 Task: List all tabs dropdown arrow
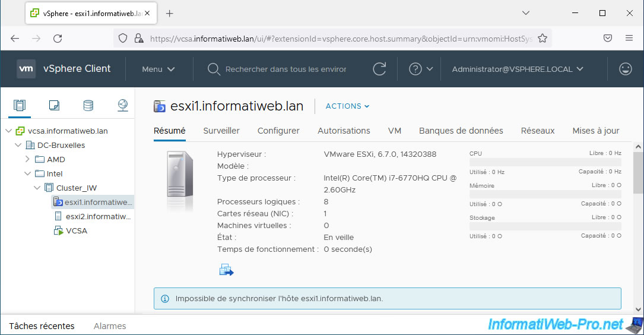525,13
